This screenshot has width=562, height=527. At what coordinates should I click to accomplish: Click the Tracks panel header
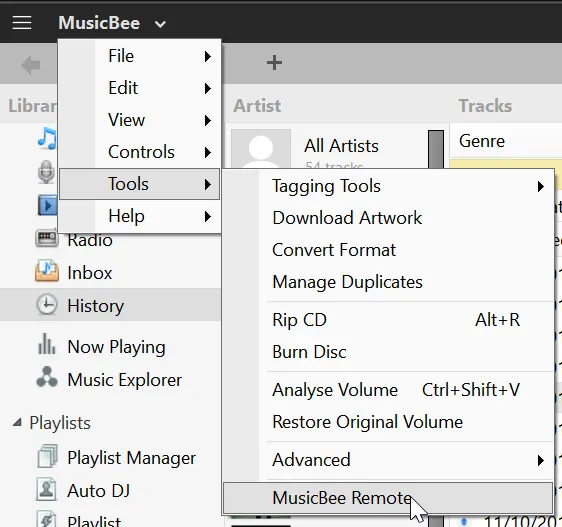click(x=485, y=106)
